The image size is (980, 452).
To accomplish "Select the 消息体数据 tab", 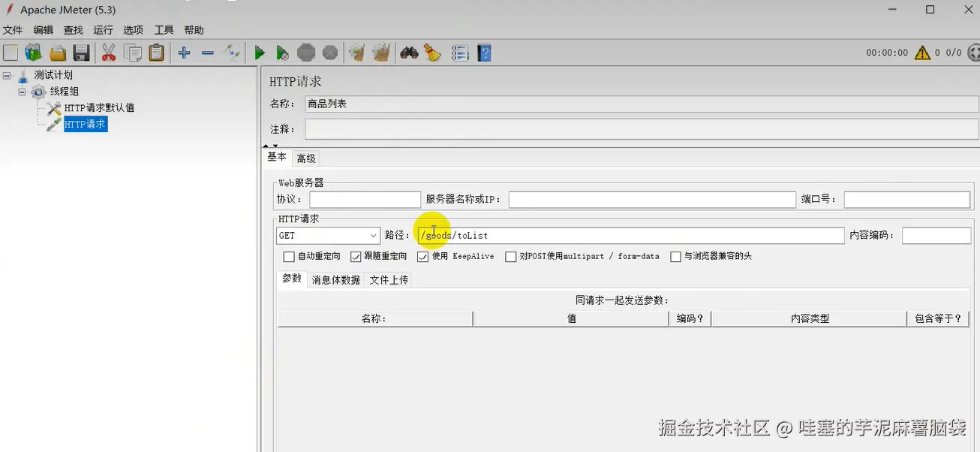I will pos(336,280).
